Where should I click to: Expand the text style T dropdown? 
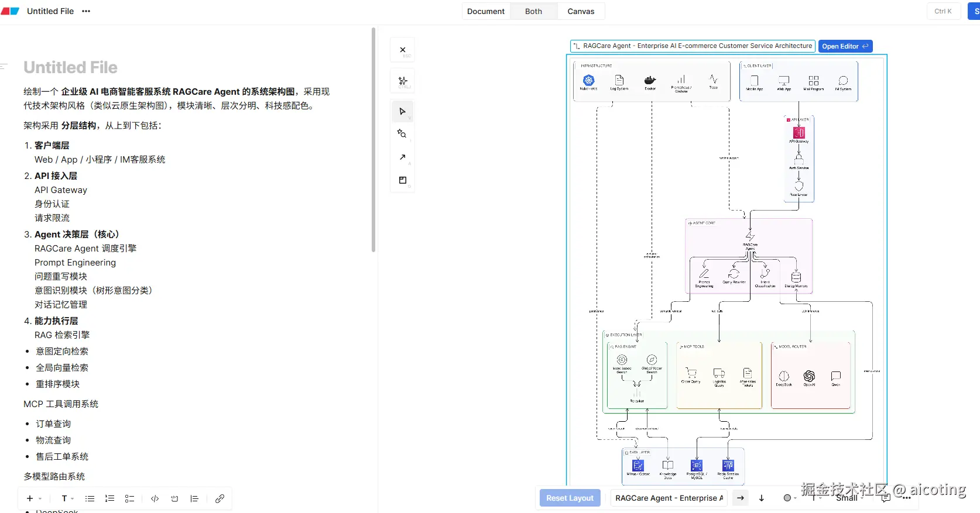tap(67, 499)
